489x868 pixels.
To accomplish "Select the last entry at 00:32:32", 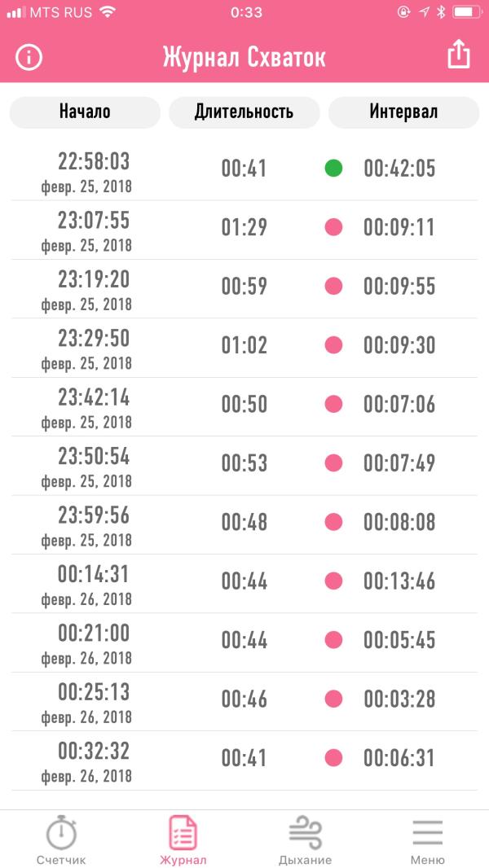I will [244, 761].
